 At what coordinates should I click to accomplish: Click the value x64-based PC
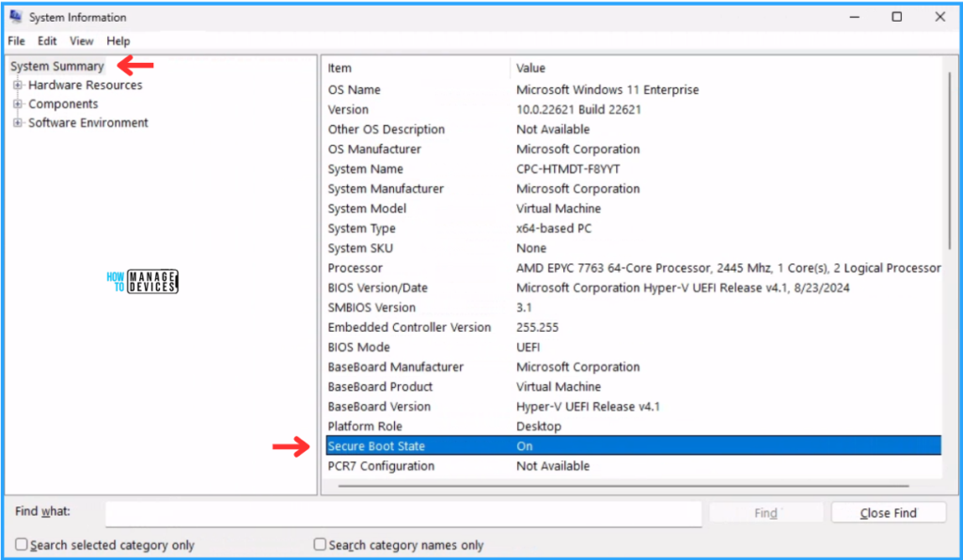[554, 228]
